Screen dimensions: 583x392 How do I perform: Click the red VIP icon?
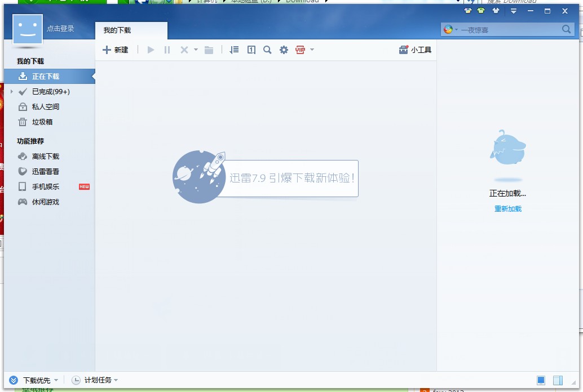tap(300, 50)
